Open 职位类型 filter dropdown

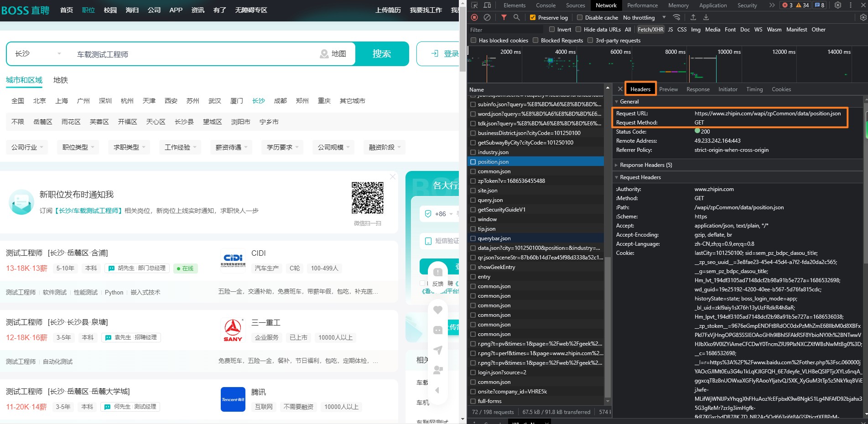78,147
